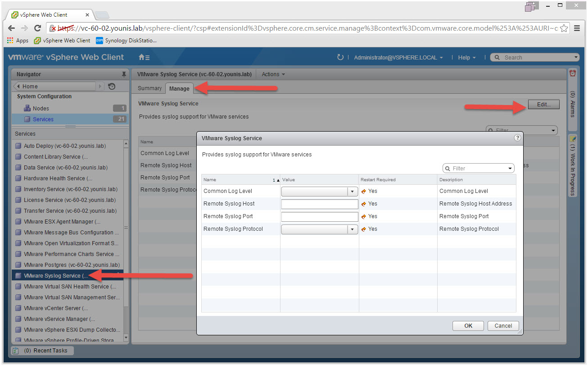This screenshot has height=366, width=588.
Task: Open the Remote Syslog Protocol dropdown
Action: click(x=319, y=229)
